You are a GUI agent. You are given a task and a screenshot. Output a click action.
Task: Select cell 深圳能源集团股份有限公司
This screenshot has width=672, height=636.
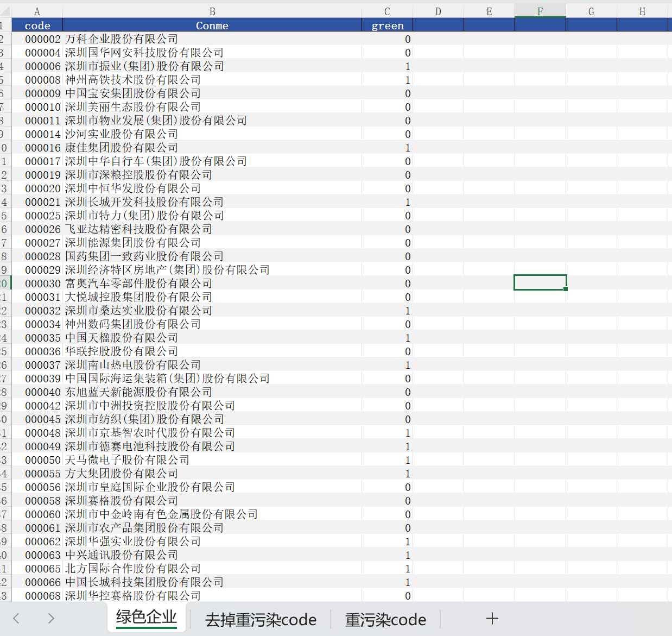click(212, 242)
